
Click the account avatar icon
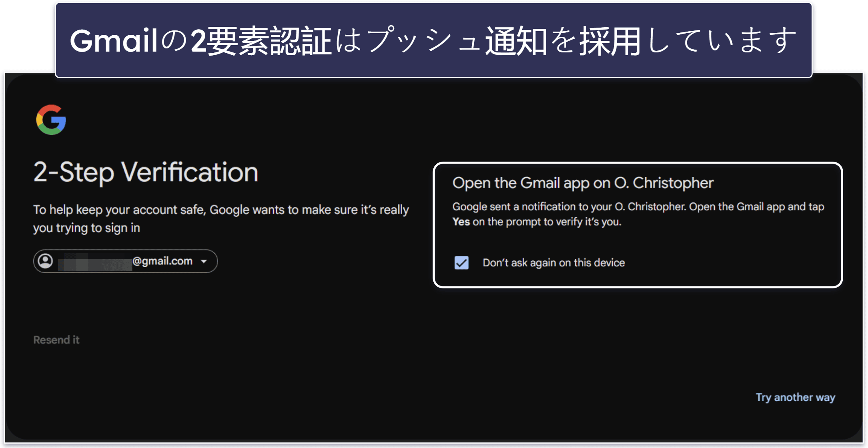pyautogui.click(x=45, y=261)
